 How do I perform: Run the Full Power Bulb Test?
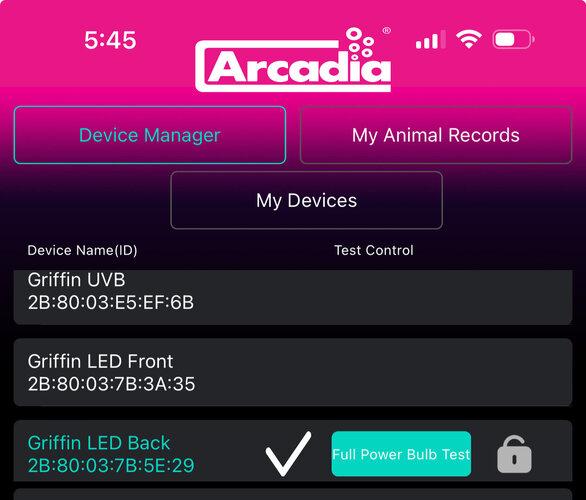[401, 454]
